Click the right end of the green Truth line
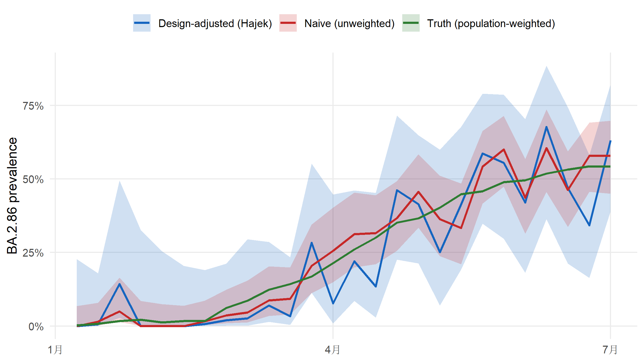Viewport: 644px width, 362px height. 610,167
